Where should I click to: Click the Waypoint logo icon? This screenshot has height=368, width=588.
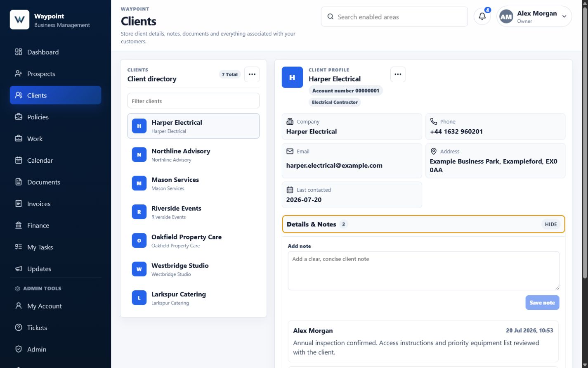(19, 20)
